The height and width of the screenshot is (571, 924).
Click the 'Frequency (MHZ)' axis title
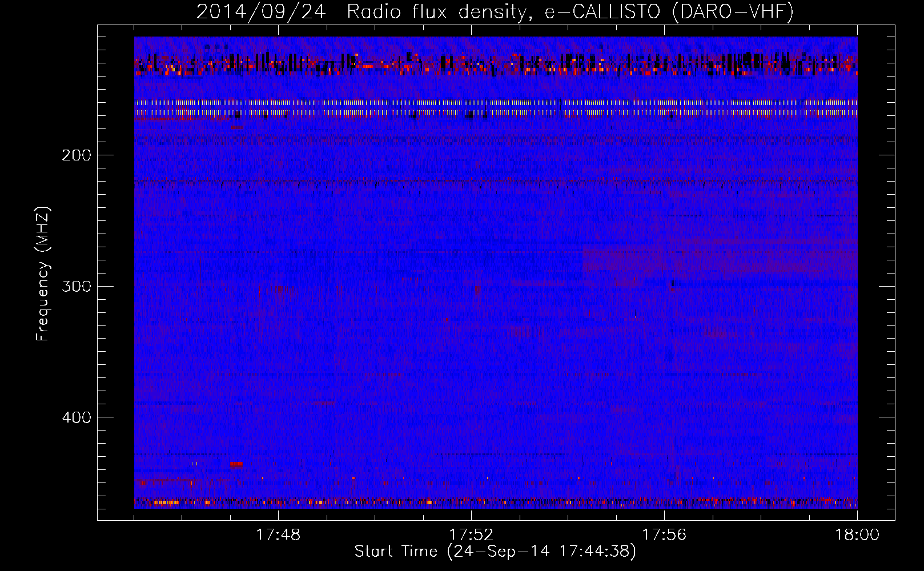pyautogui.click(x=43, y=274)
